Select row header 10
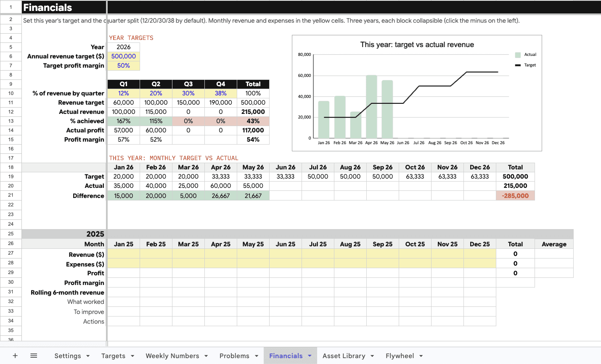The image size is (601, 364). 11,93
